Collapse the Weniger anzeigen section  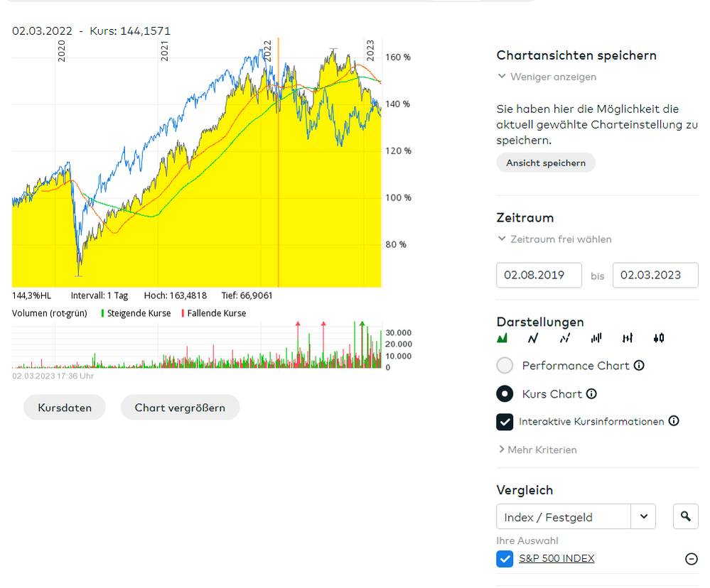pyautogui.click(x=547, y=77)
